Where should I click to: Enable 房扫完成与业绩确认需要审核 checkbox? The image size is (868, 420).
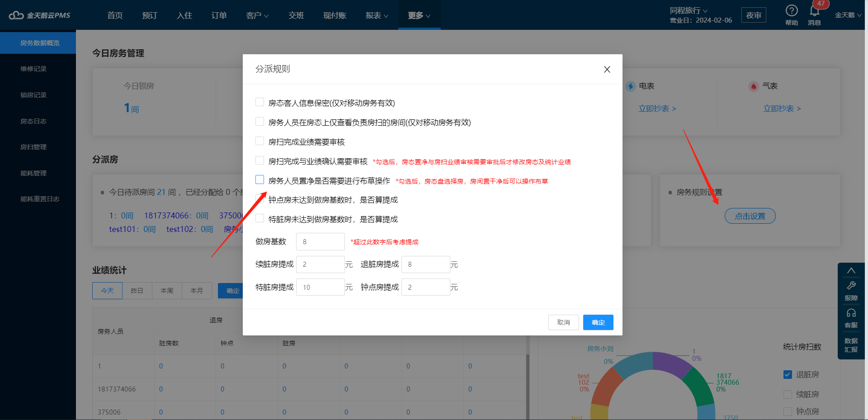pos(260,160)
